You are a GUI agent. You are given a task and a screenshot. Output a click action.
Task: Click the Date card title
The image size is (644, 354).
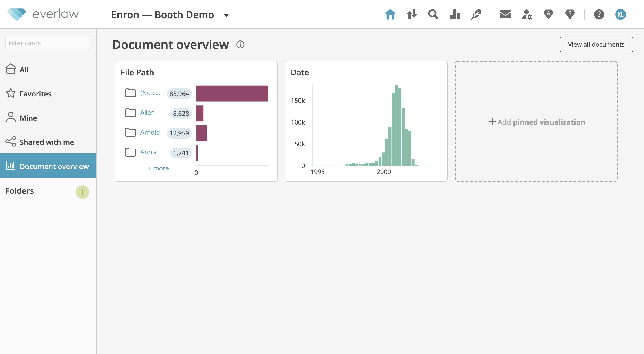300,72
